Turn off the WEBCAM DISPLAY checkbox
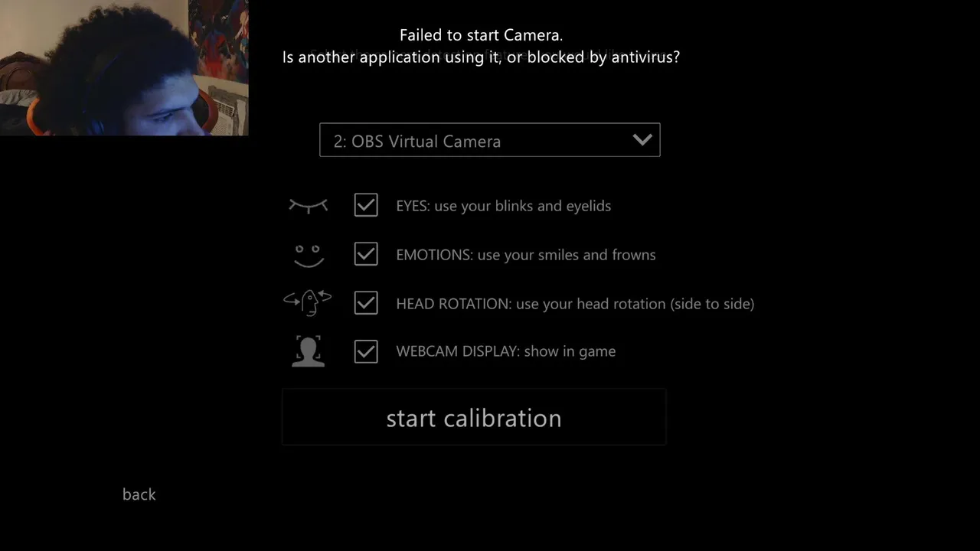This screenshot has width=980, height=551. click(x=366, y=351)
